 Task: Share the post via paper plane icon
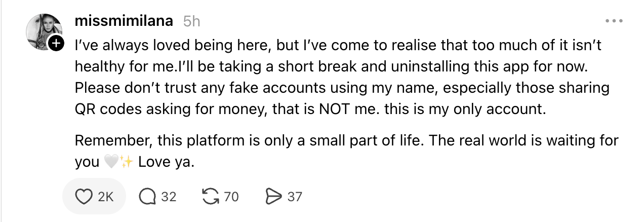coord(273,196)
